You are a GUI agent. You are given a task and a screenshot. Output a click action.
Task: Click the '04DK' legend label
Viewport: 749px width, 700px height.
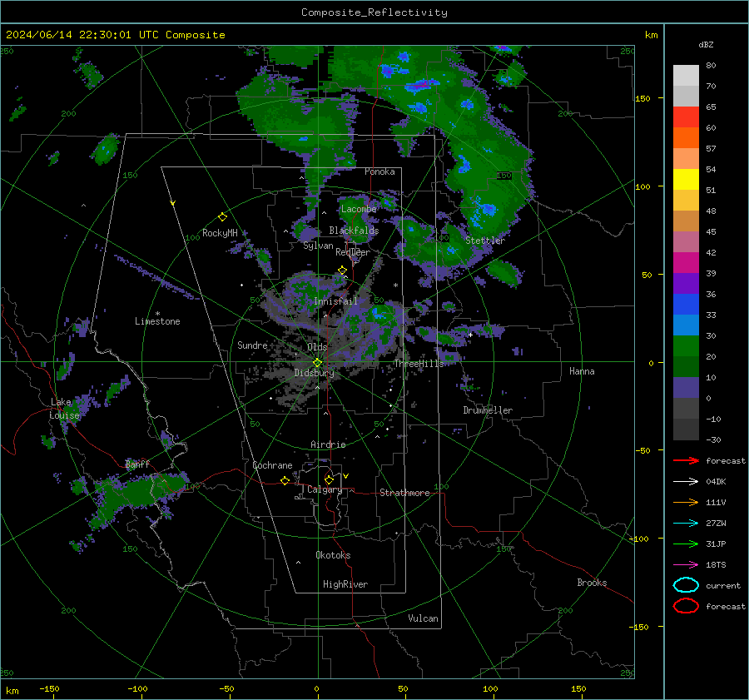(x=716, y=482)
